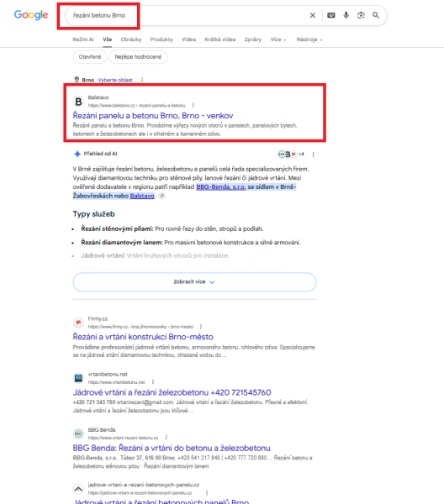The width and height of the screenshot is (444, 504).
Task: Start voice search with microphone icon
Action: pos(346,15)
